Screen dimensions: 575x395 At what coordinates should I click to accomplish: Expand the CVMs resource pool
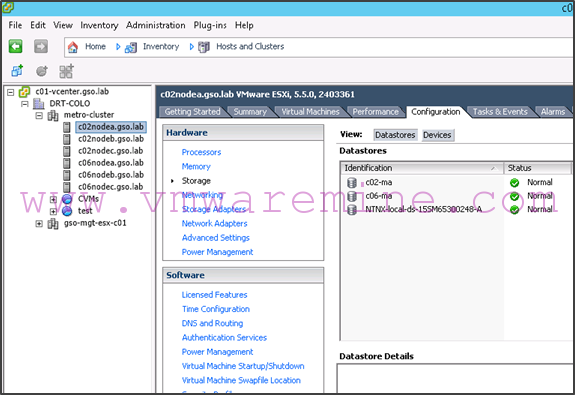click(53, 200)
